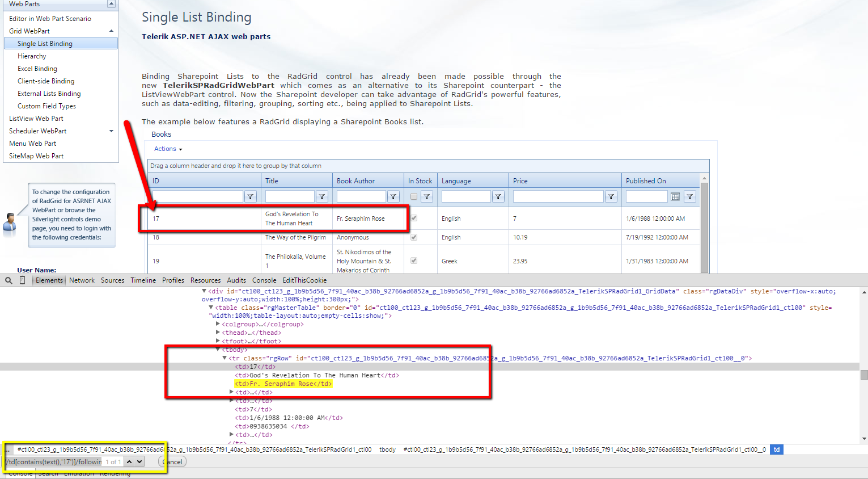Open the Profiles tab
The image size is (868, 479).
pos(173,280)
